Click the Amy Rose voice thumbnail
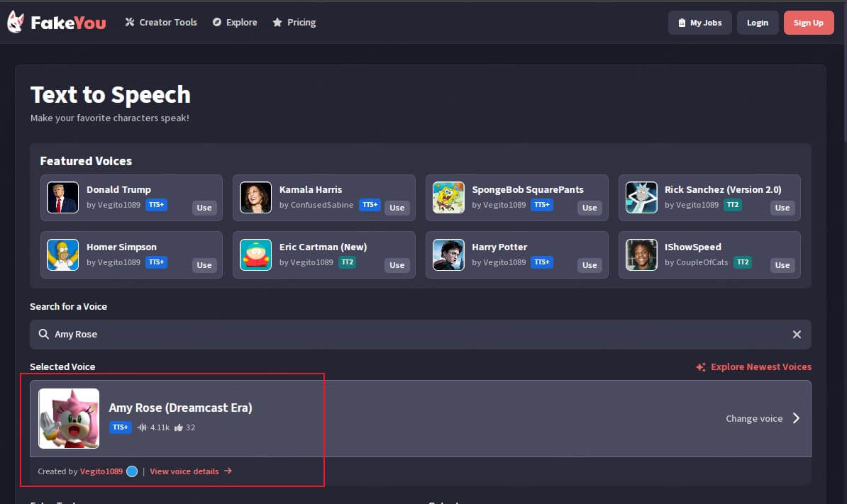 (69, 419)
